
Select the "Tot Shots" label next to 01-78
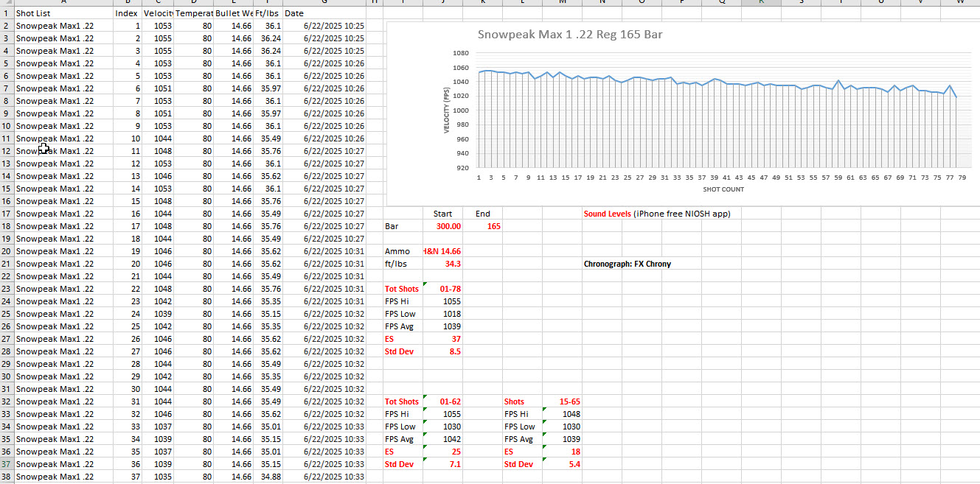click(x=402, y=289)
